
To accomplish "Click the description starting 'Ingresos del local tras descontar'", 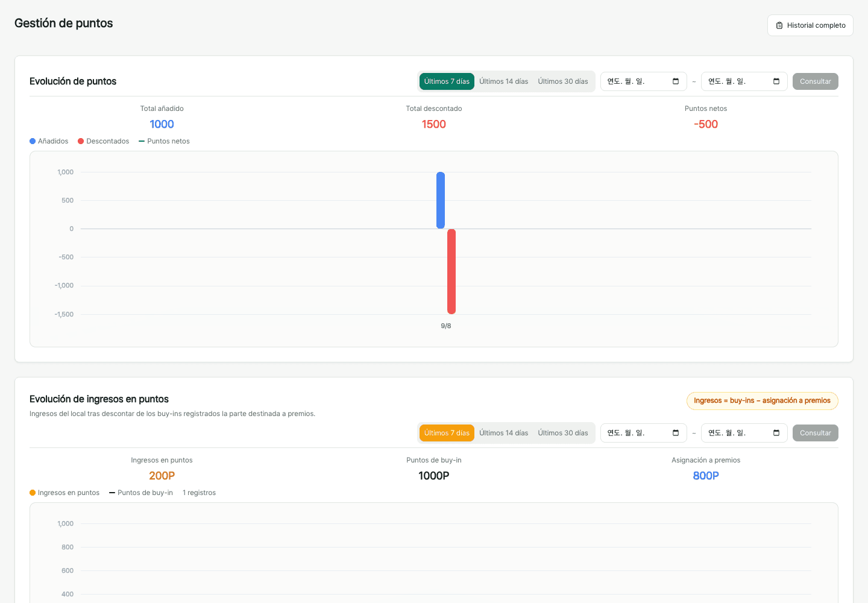I will pos(172,414).
